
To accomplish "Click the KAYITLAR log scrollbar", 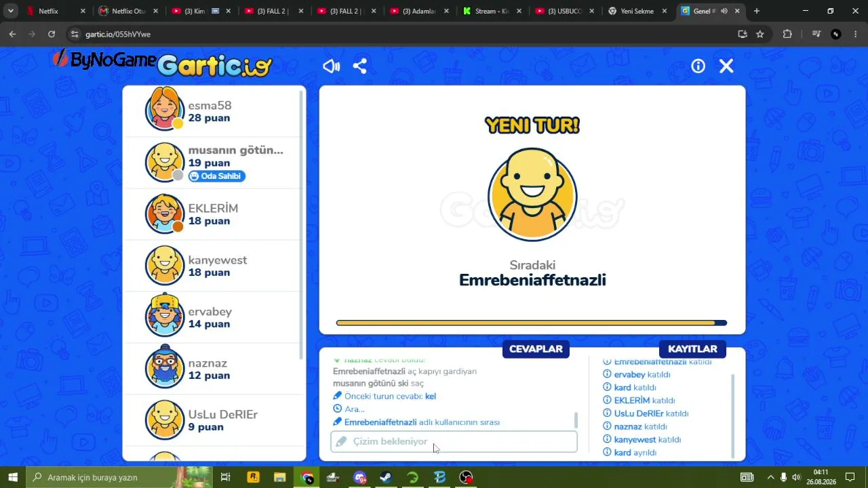I will [732, 415].
